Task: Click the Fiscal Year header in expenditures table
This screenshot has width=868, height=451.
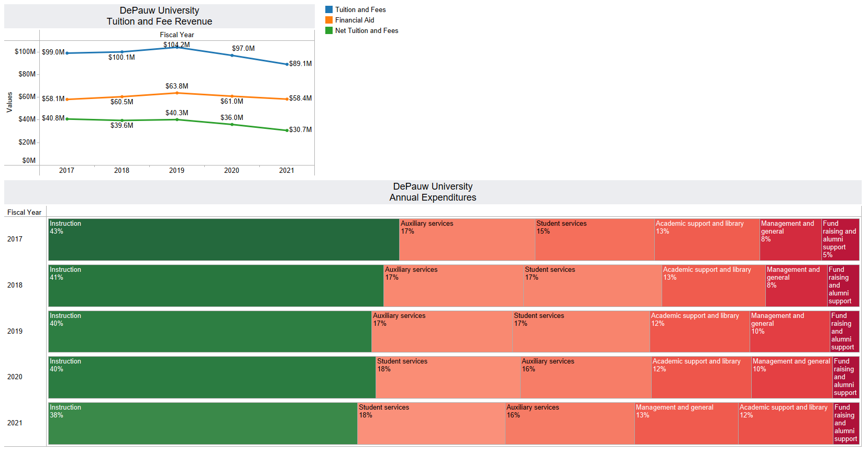Action: click(x=24, y=212)
